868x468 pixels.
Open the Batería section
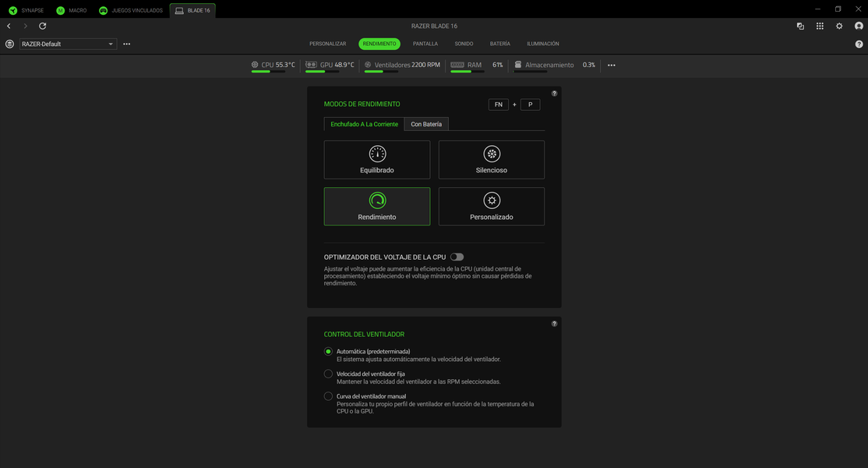(x=500, y=44)
